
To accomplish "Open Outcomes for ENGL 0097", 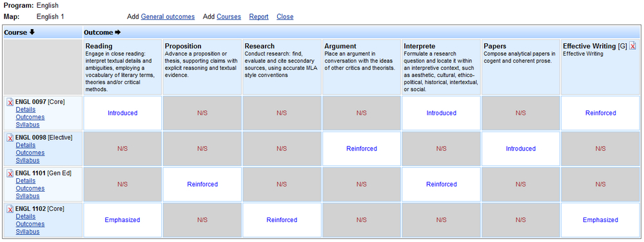I will click(x=30, y=117).
